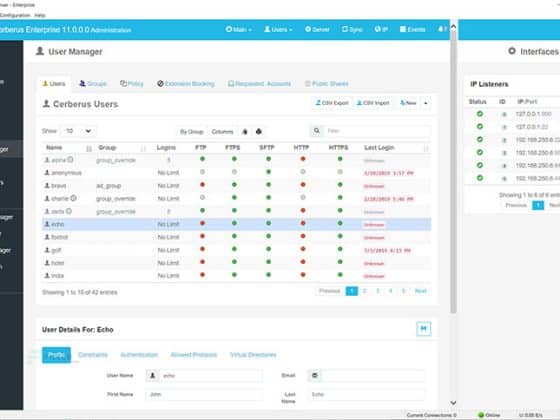Screen dimensions: 560x420
Task: Open the IP section in the top bar
Action: click(x=381, y=29)
